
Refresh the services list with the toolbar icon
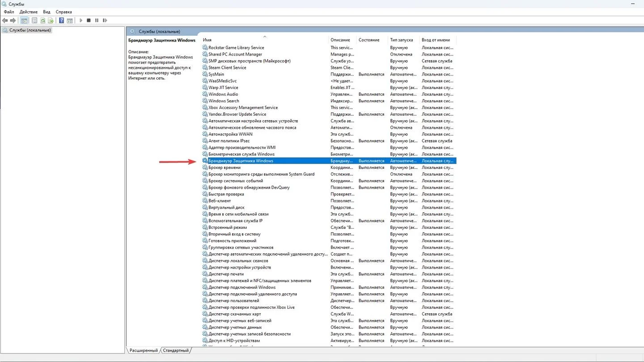point(42,21)
